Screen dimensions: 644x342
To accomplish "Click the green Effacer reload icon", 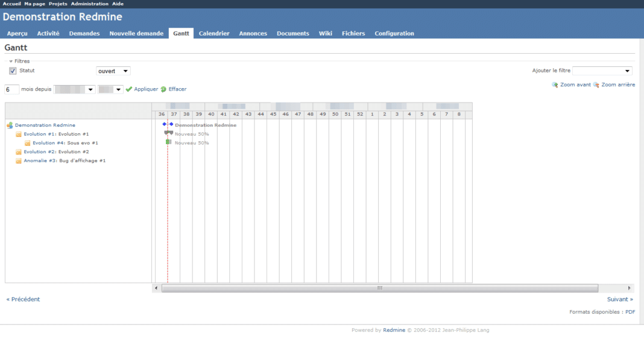I will tap(163, 89).
